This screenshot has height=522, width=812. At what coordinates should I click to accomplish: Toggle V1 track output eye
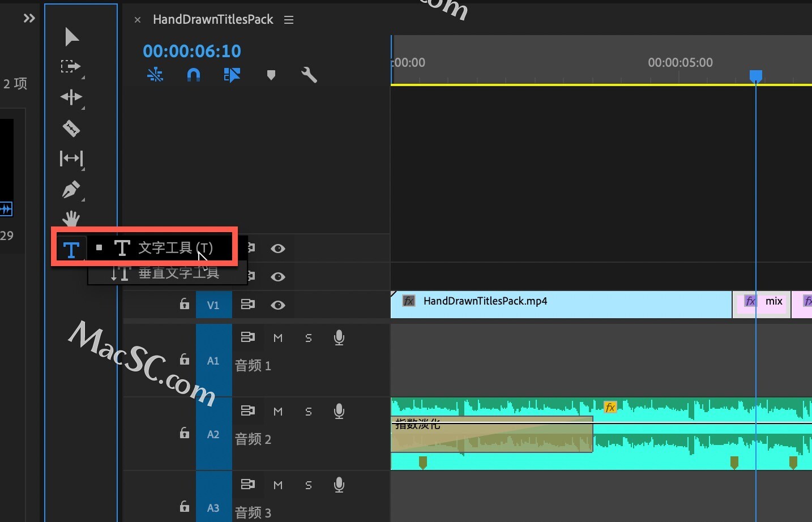278,305
